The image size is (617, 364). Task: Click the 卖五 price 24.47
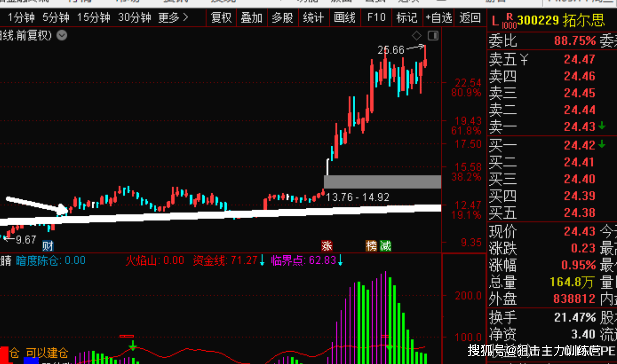pyautogui.click(x=579, y=59)
